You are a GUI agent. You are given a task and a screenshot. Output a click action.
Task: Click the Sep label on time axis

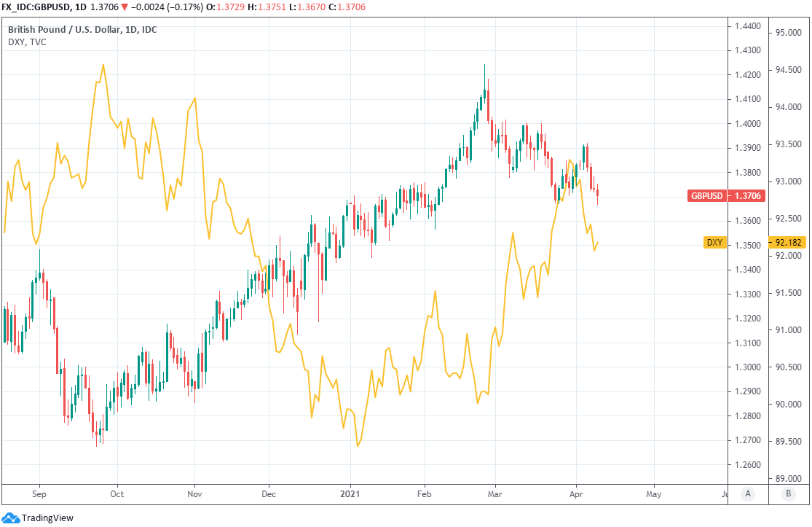coord(39,493)
